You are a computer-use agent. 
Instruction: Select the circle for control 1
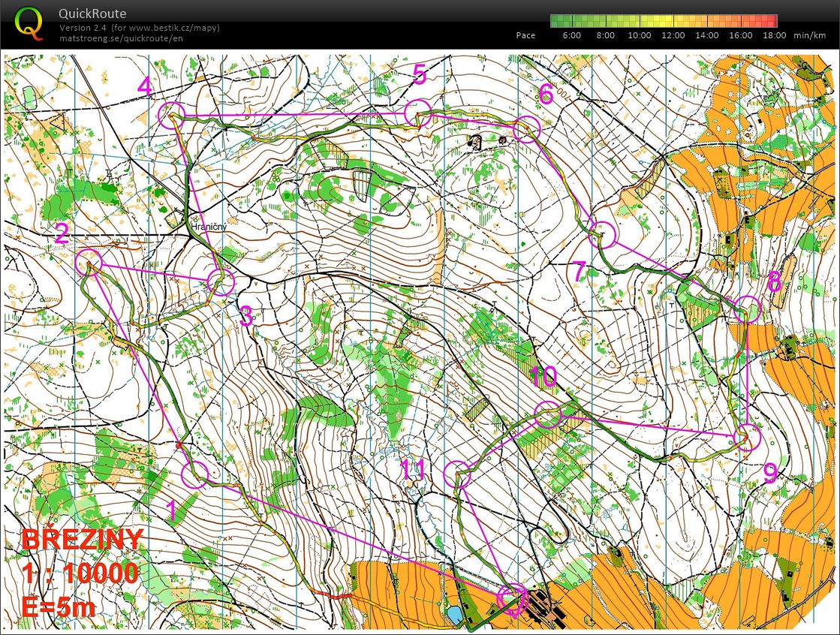tap(195, 475)
